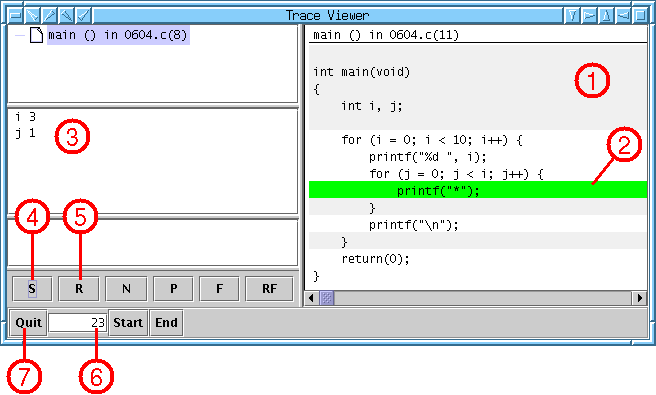Click the source scrollbar left arrow
This screenshot has height=395, width=656.
[x=311, y=298]
